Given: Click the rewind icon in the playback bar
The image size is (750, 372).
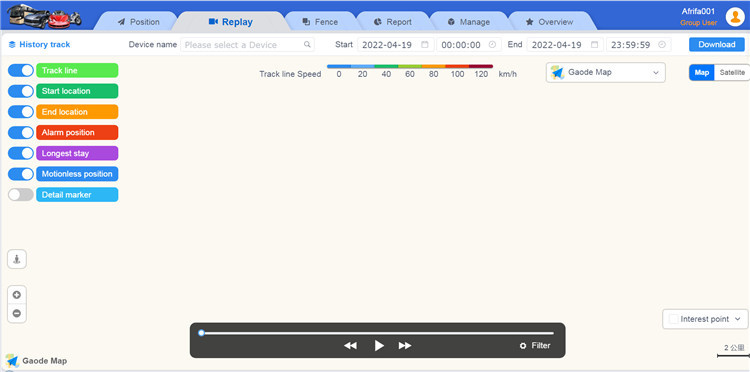Looking at the screenshot, I should click(351, 345).
